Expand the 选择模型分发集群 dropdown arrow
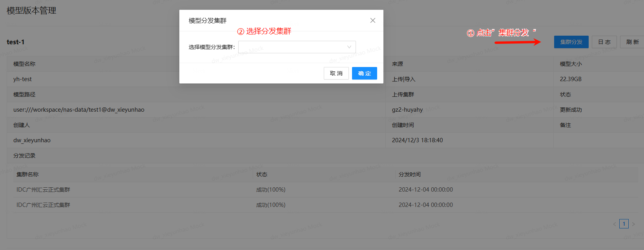Screen dimensions: 644x250 click(x=349, y=47)
